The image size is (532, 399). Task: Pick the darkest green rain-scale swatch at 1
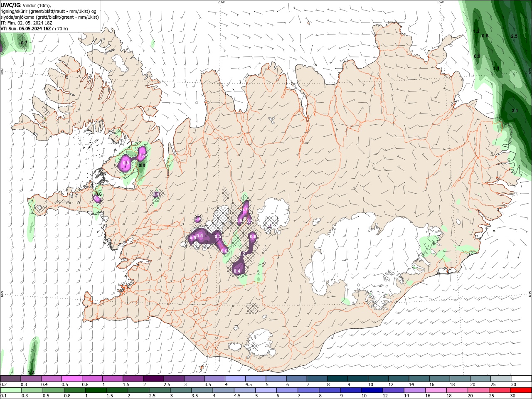click(x=96, y=390)
